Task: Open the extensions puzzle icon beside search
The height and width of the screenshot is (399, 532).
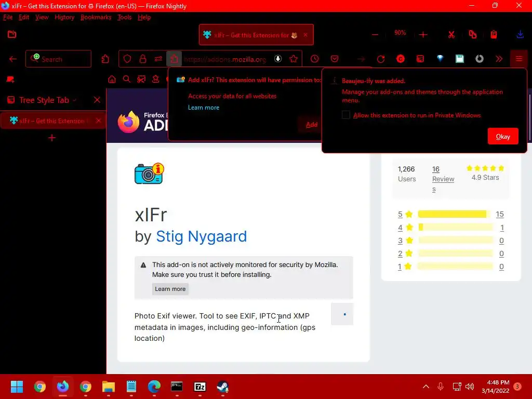Action: [x=105, y=59]
